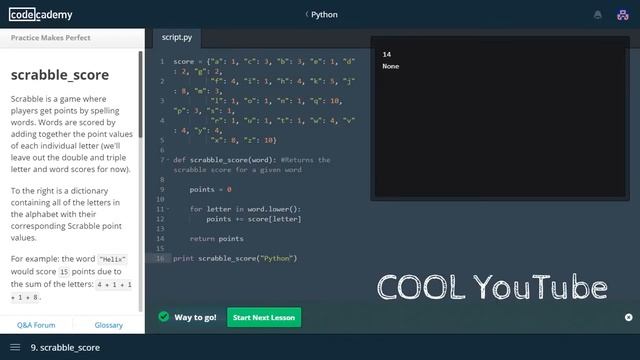Place cursor on line 16 print statement
640x360 pixels.
coord(235,258)
